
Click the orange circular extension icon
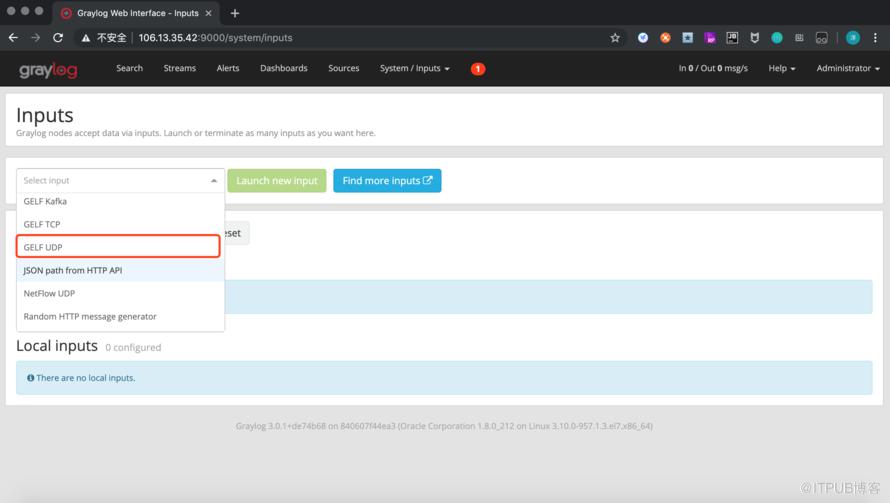[x=665, y=38]
